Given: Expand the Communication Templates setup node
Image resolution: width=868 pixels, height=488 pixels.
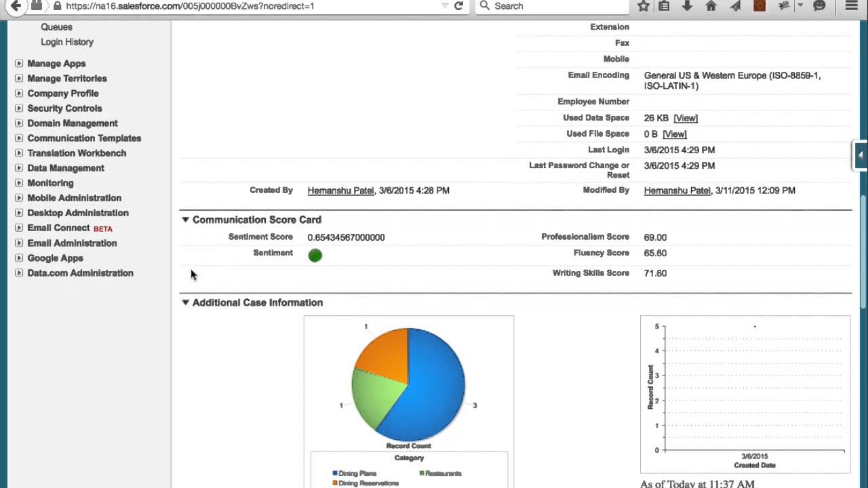Looking at the screenshot, I should tap(19, 138).
